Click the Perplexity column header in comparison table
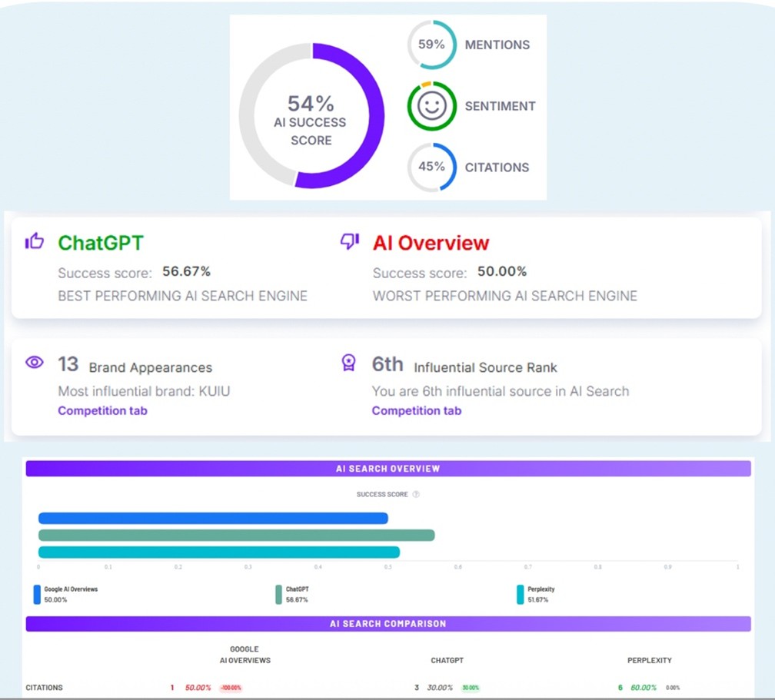 (x=650, y=660)
